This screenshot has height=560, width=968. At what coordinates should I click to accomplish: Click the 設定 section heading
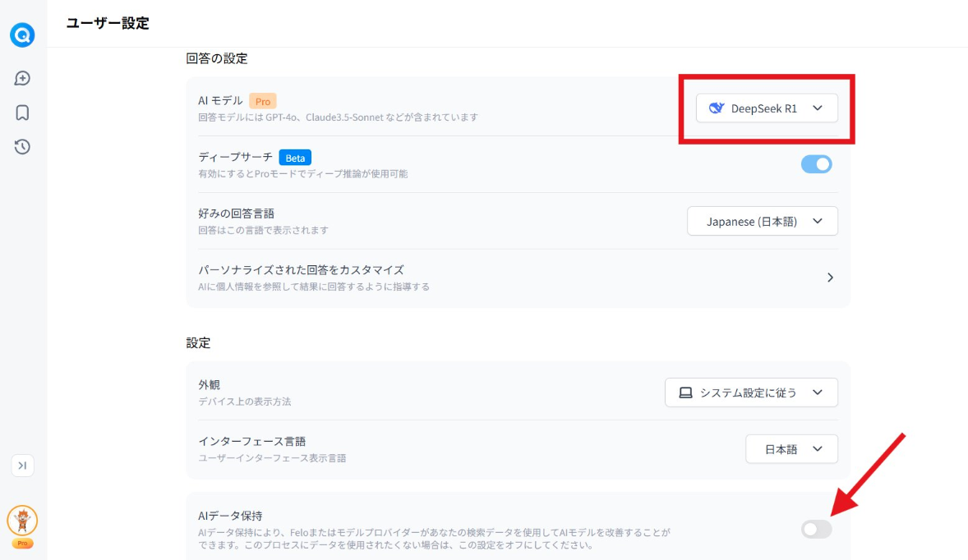coord(198,343)
